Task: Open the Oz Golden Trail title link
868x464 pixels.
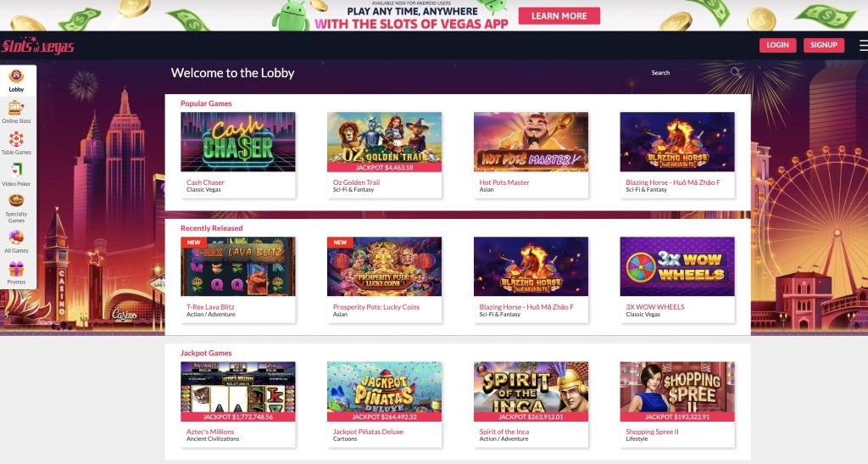Action: tap(357, 182)
